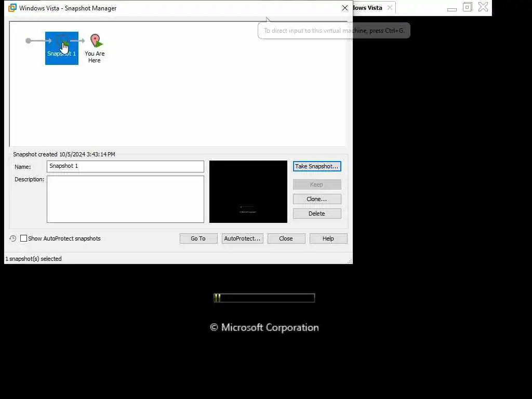Restore the VMware main window

click(x=467, y=7)
